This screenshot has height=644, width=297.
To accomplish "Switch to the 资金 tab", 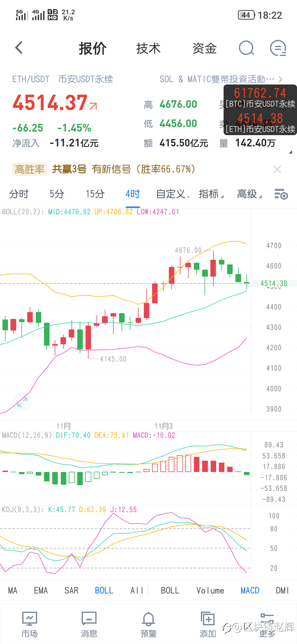I will pos(205,48).
